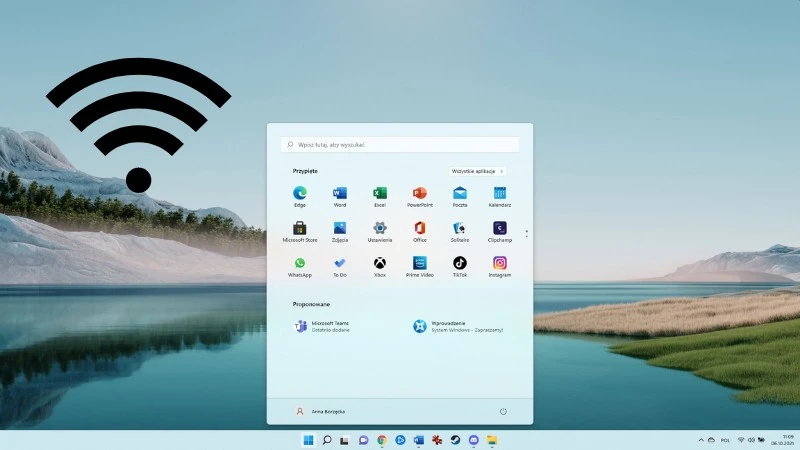The image size is (800, 450).
Task: Show hidden tray icons chevron
Action: (701, 440)
